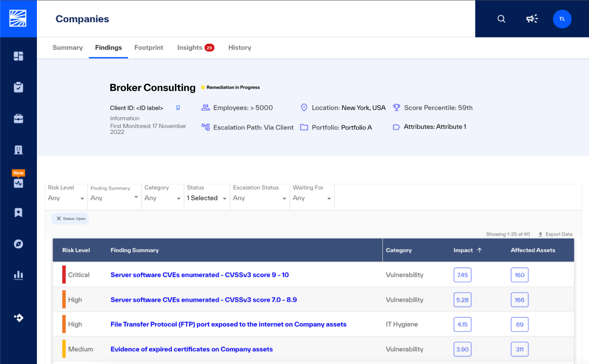589x364 pixels.
Task: Open the New activity monitor icon
Action: coord(18,183)
